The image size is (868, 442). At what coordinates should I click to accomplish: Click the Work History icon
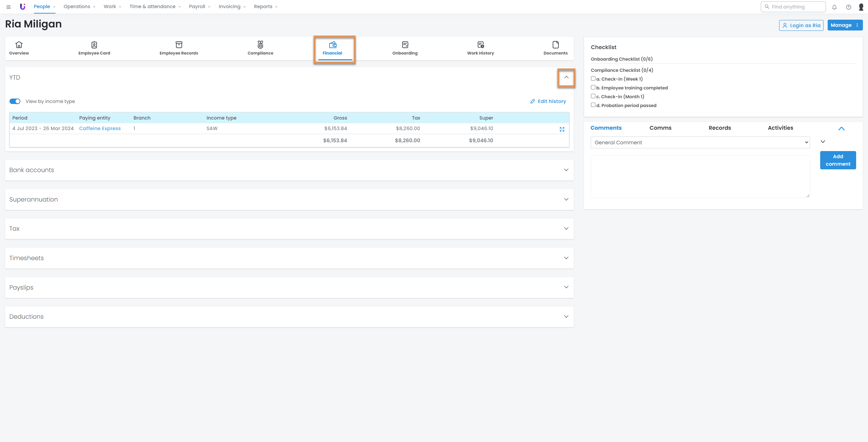tap(481, 45)
